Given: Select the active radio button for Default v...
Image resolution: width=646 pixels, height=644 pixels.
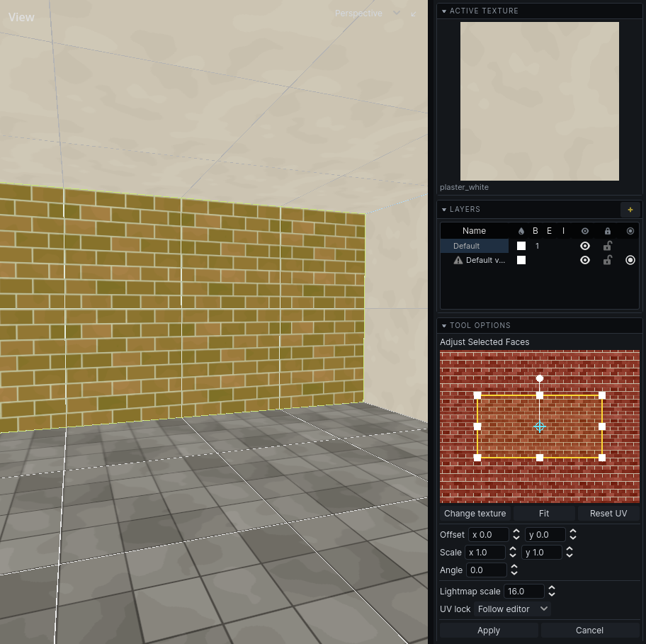Looking at the screenshot, I should click(630, 260).
